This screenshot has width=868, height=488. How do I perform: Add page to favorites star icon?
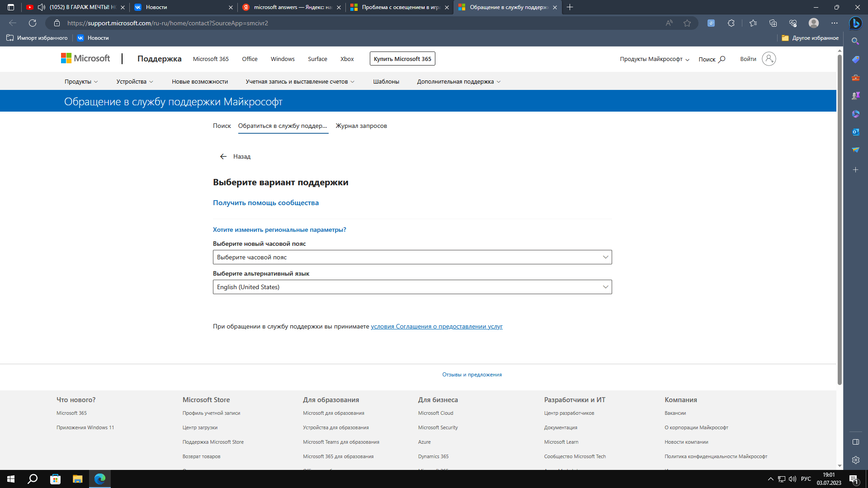pyautogui.click(x=687, y=23)
